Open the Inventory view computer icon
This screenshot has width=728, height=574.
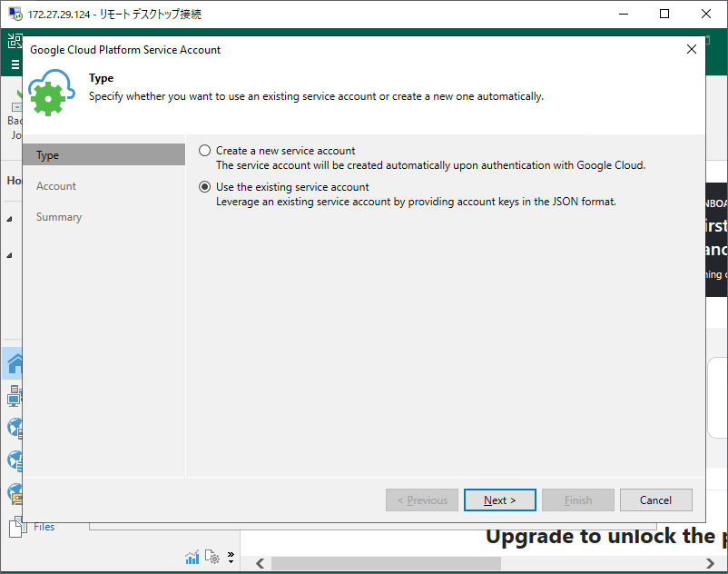[15, 396]
